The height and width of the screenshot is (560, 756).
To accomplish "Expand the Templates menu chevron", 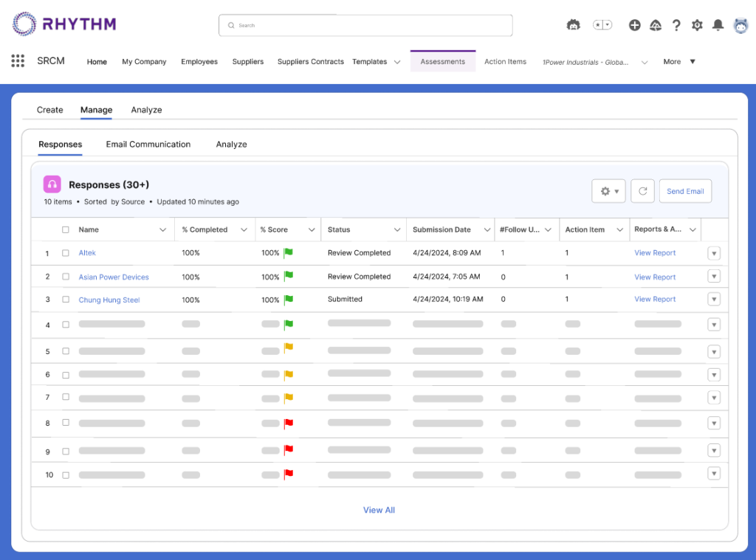I will [x=397, y=62].
